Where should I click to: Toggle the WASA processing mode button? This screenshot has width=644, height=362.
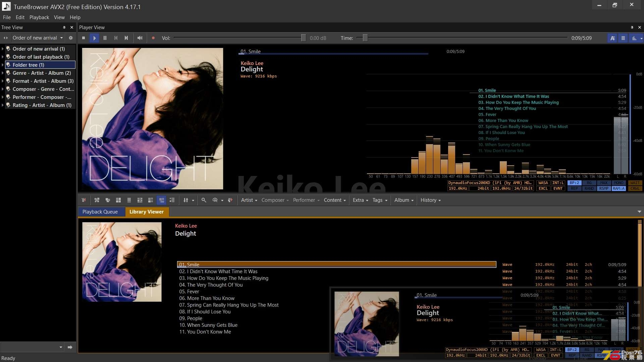coord(542,183)
